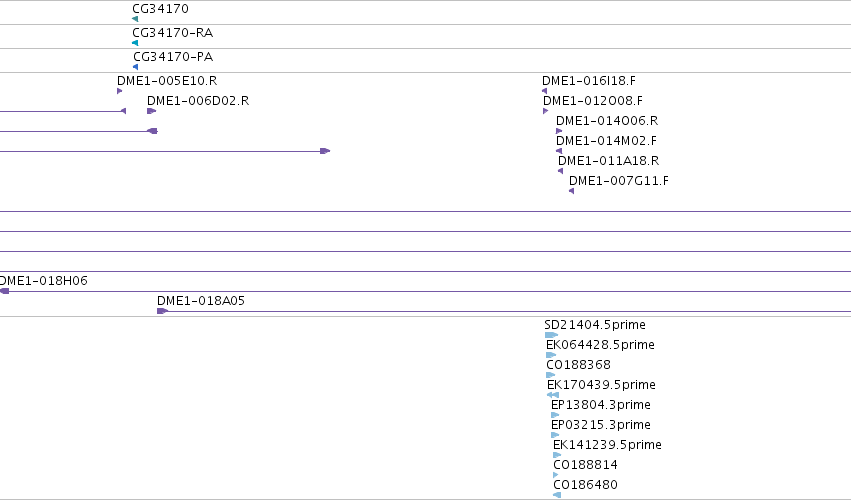Select the SD21404.5prime light-blue arrow glyph

coord(551,335)
